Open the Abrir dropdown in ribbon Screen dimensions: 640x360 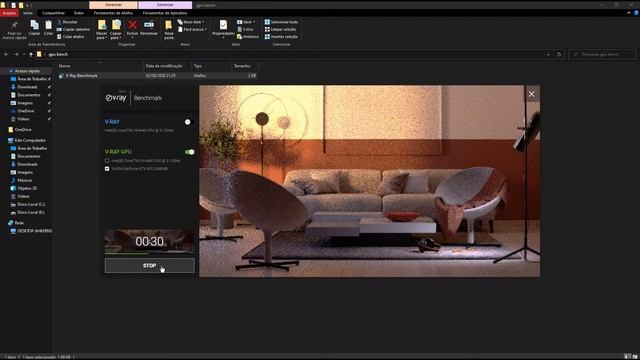[x=246, y=22]
